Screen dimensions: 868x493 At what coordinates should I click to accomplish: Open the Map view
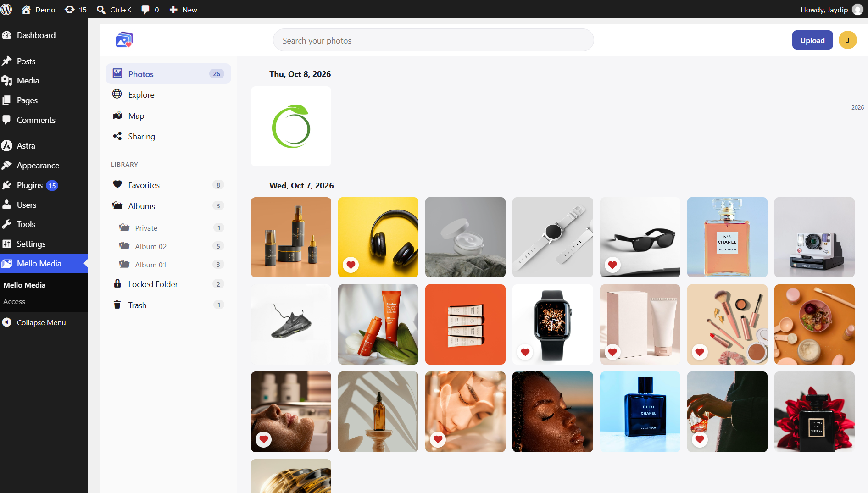[168, 116]
